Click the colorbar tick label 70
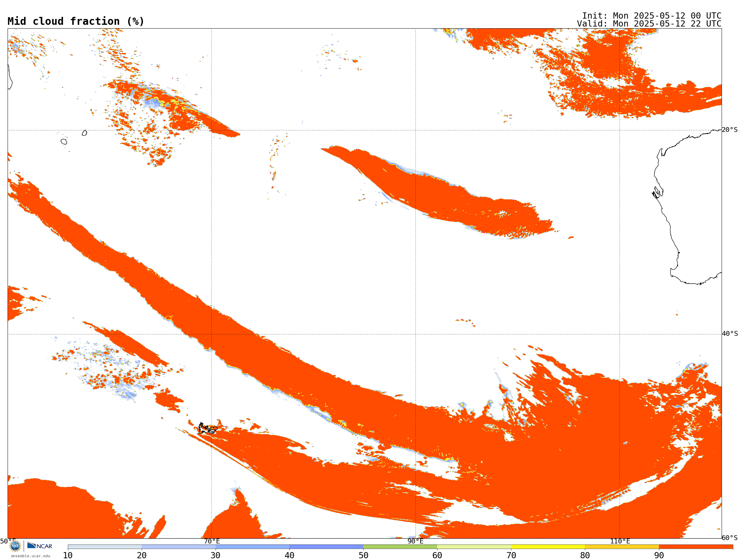This screenshot has width=744, height=560. pos(511,555)
